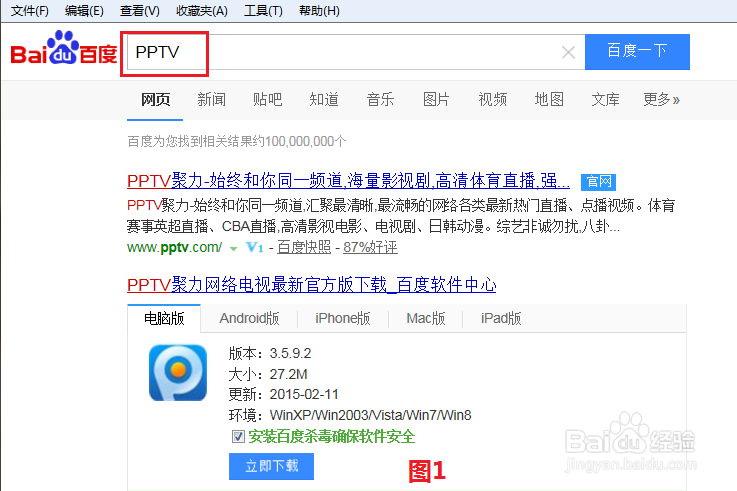Switch to the 图片 tab
This screenshot has width=737, height=491.
pos(436,100)
